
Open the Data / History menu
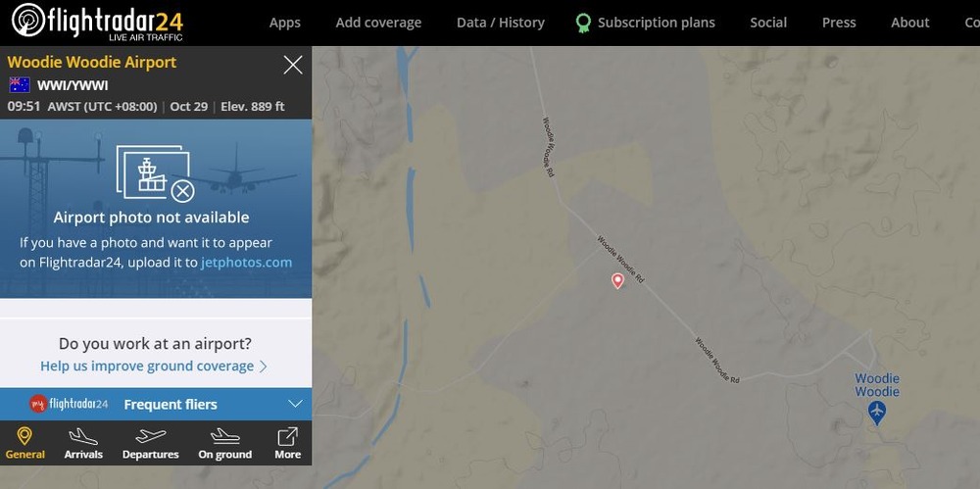click(500, 23)
